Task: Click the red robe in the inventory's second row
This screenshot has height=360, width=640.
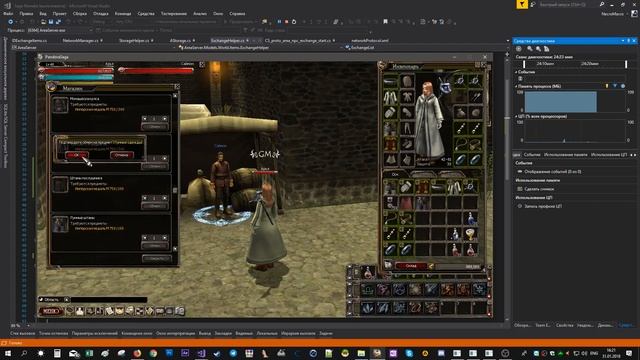Action: click(406, 203)
